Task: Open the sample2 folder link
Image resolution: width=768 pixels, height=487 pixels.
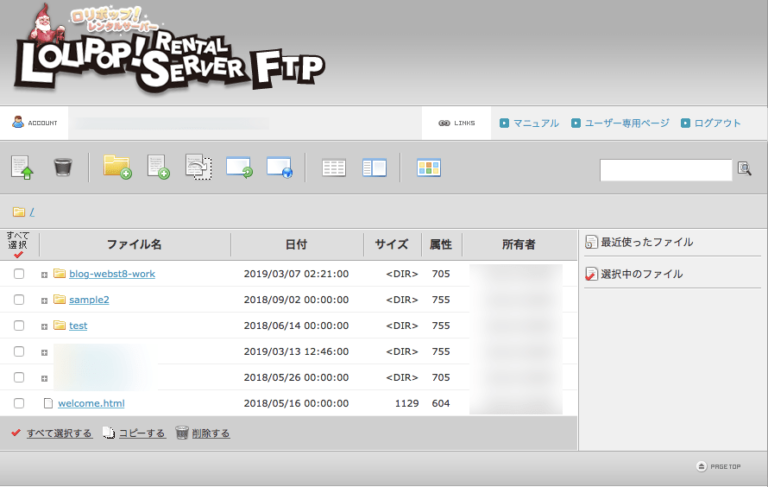Action: [x=89, y=300]
